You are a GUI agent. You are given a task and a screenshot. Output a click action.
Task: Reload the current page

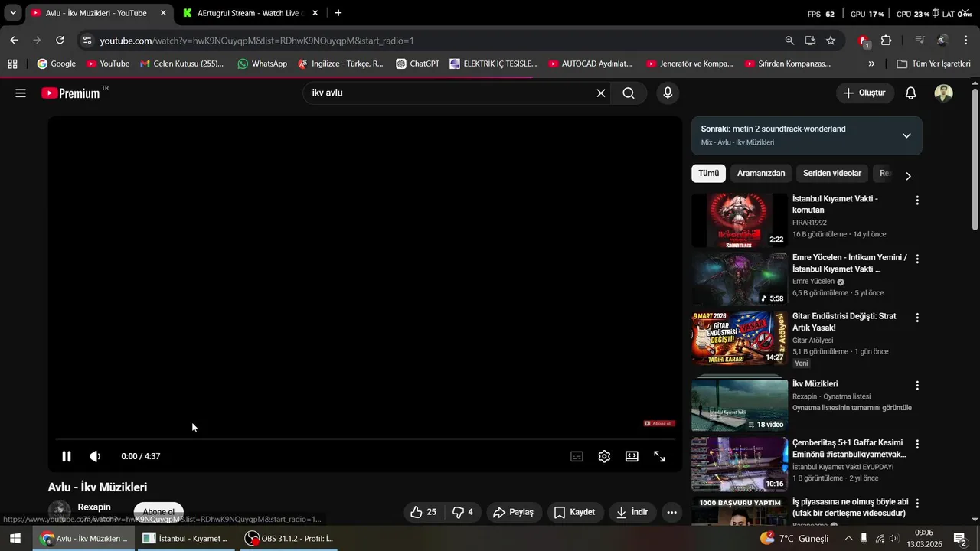pyautogui.click(x=60, y=41)
